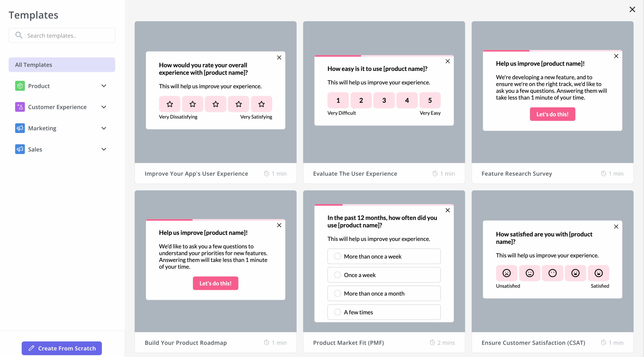Select the 'Once a week' radio option

[x=338, y=275]
